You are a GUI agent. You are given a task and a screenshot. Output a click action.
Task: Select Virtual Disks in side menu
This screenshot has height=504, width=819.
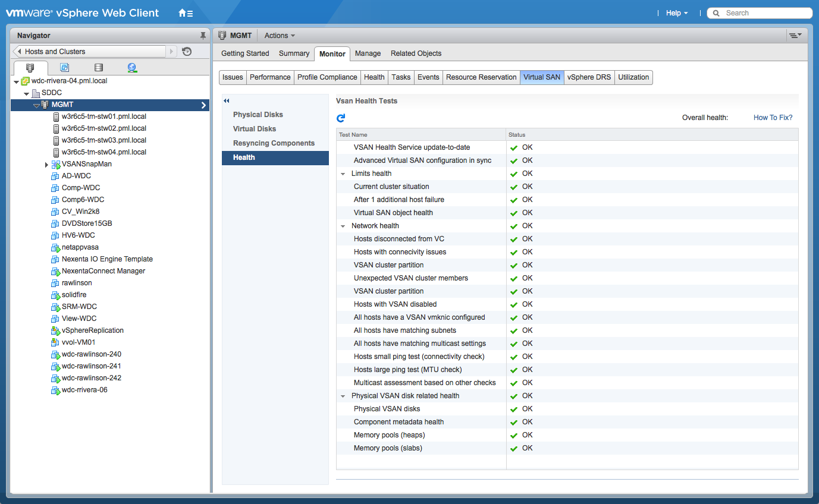click(275, 129)
